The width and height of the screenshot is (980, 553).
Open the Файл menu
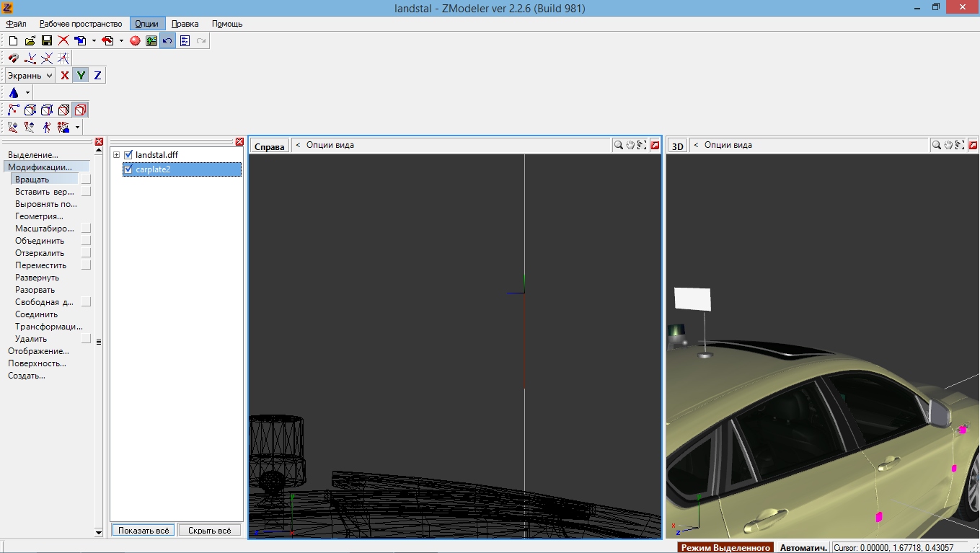[x=16, y=24]
